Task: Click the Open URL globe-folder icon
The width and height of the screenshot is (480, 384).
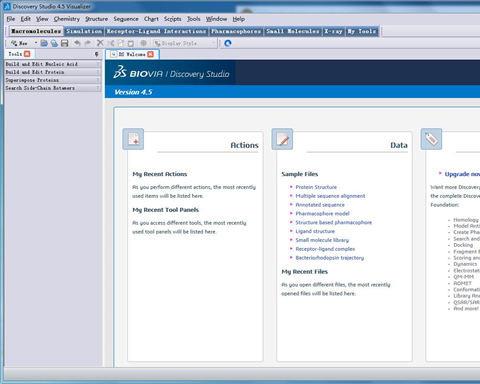Action: click(x=54, y=43)
